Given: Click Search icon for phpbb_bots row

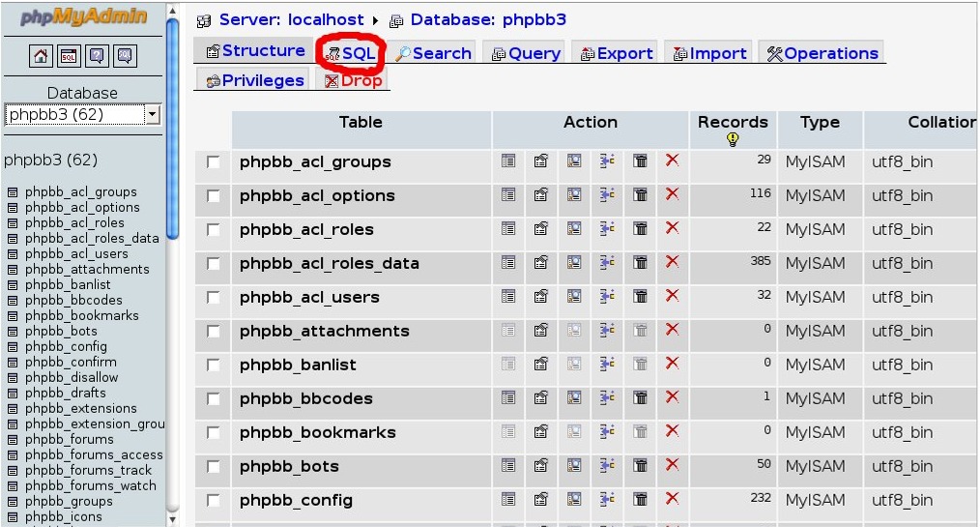Looking at the screenshot, I should [574, 465].
